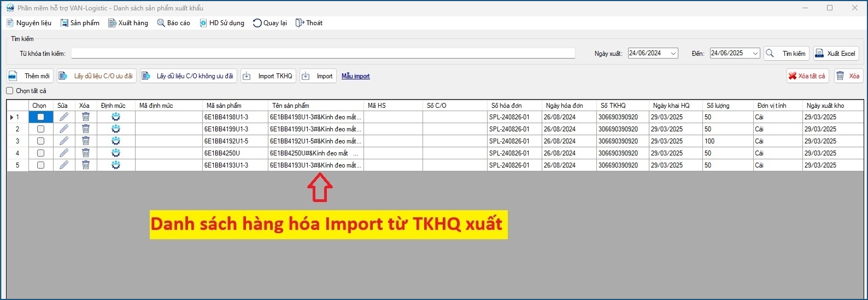Click the Tìm kiếm search button
This screenshot has width=868, height=300.
click(x=787, y=53)
